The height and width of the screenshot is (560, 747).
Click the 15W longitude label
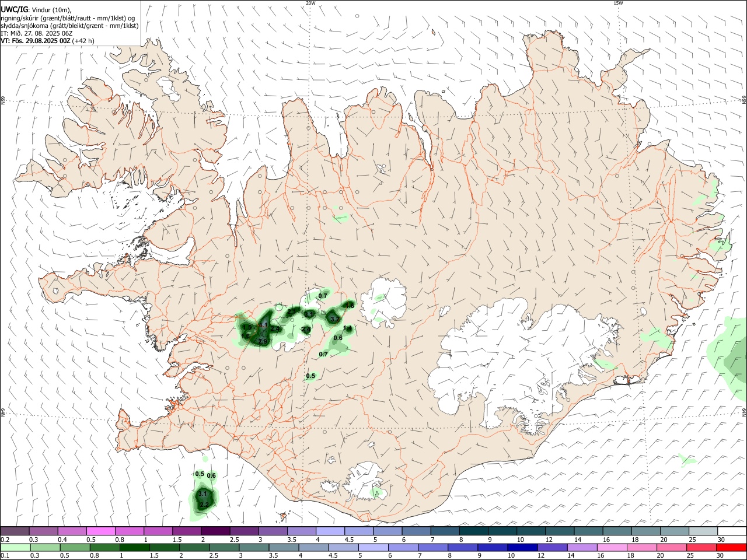point(618,3)
